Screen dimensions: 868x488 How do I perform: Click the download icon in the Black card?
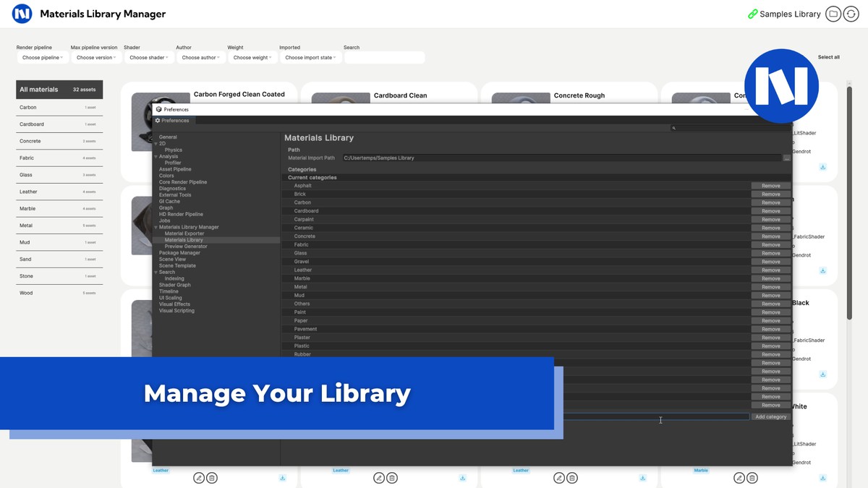coord(823,374)
